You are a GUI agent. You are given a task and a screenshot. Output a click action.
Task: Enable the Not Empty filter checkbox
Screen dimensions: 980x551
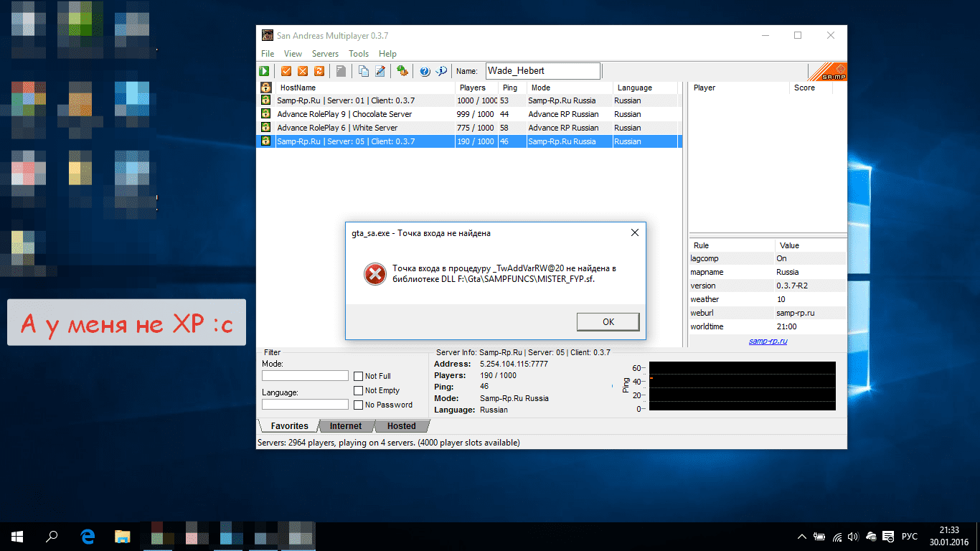359,390
